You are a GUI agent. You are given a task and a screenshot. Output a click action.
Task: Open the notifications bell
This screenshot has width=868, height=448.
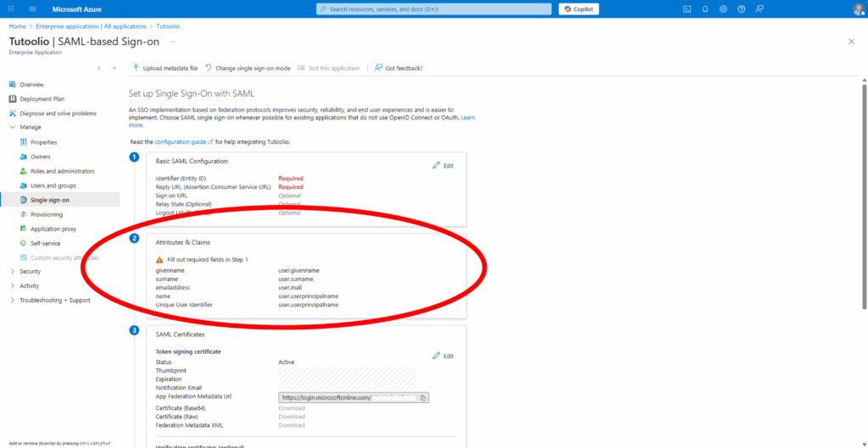pyautogui.click(x=704, y=8)
